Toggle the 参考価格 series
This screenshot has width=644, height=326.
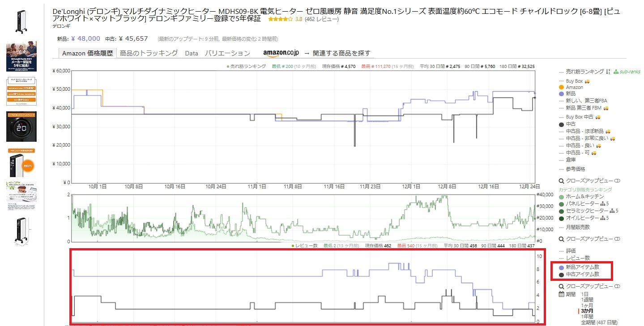pyautogui.click(x=572, y=169)
